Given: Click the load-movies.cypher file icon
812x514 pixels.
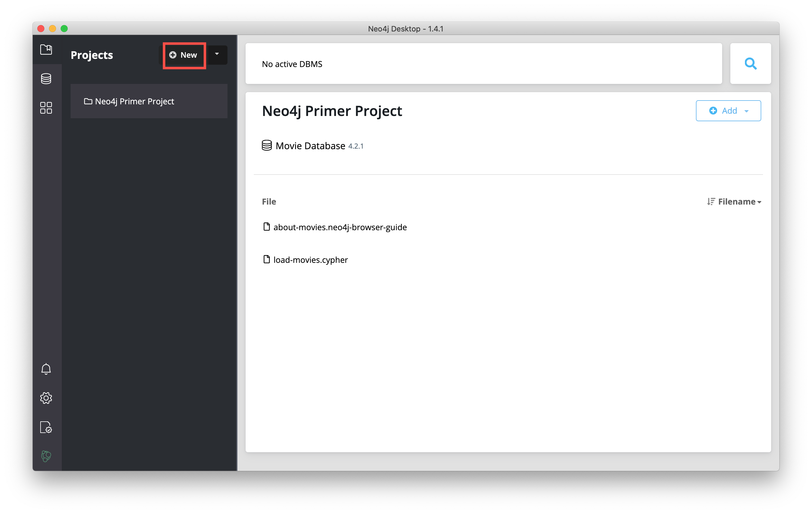Looking at the screenshot, I should point(266,259).
